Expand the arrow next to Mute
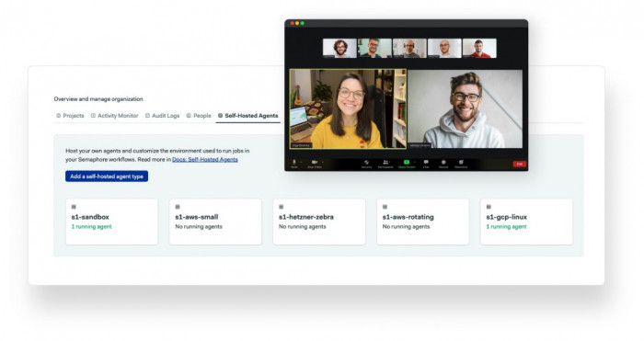 301,163
